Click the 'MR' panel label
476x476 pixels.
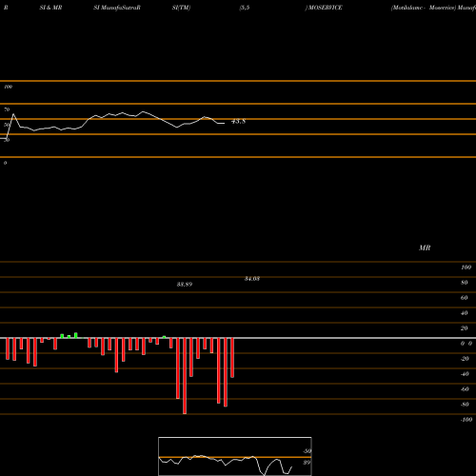click(425, 248)
